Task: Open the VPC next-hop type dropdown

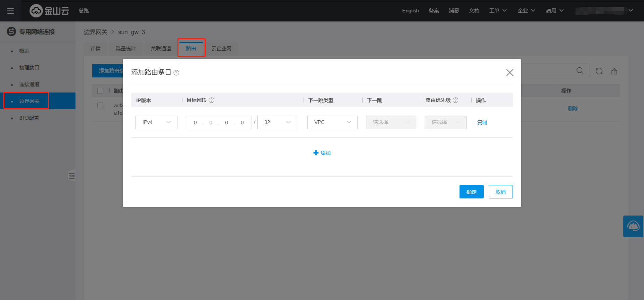Action: 332,122
